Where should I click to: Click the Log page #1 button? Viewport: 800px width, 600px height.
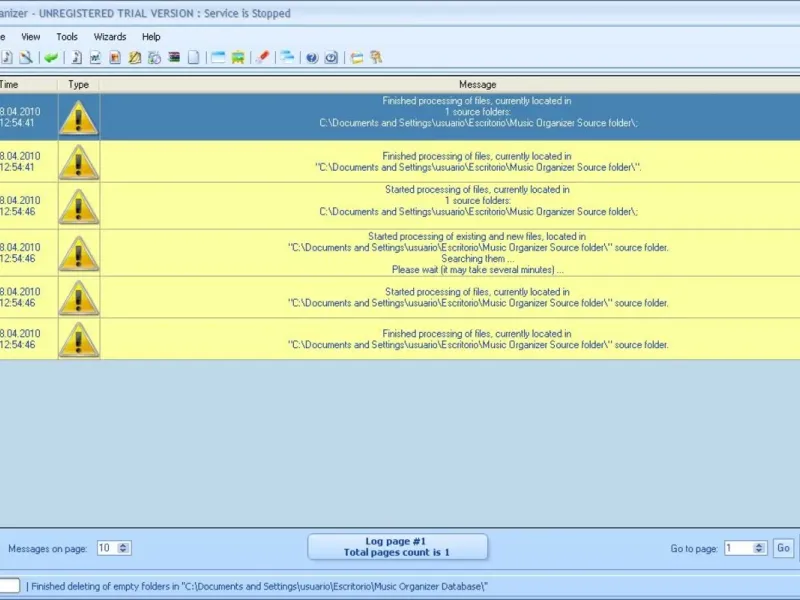point(397,546)
